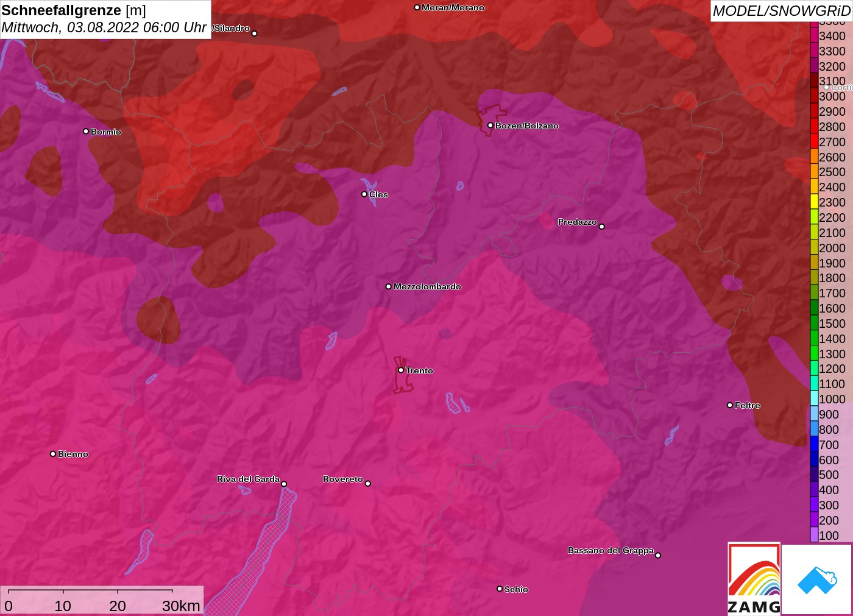Viewport: 853px width, 616px height.
Task: Select the 3400 legend color swatch
Action: tap(814, 35)
